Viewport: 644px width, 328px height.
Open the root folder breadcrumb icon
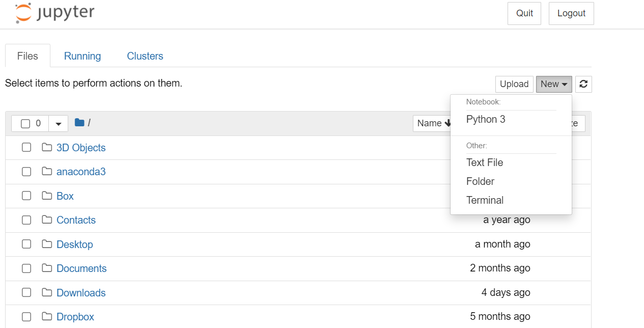tap(79, 122)
